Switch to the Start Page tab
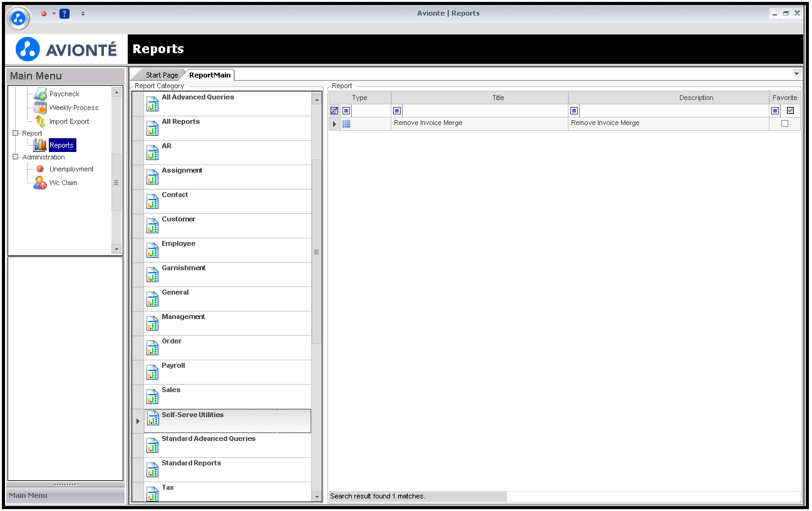The height and width of the screenshot is (511, 812). (x=162, y=75)
